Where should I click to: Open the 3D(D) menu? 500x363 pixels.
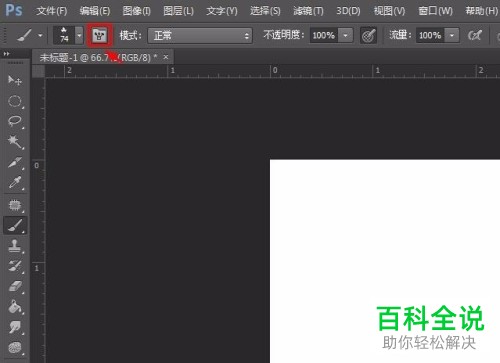(348, 11)
